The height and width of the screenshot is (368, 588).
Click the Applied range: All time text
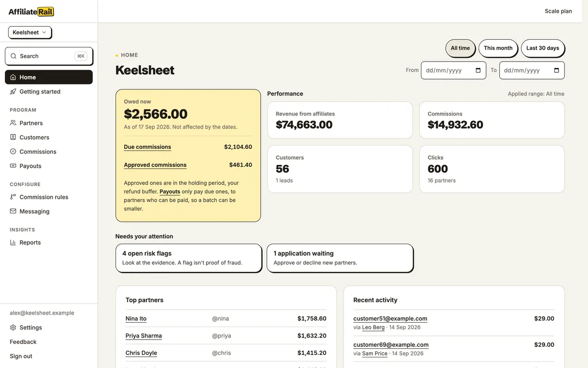point(536,94)
